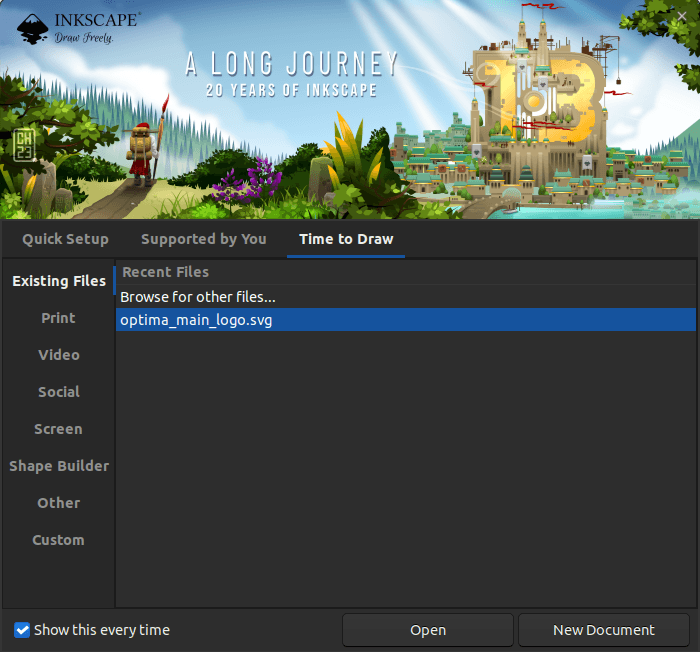The width and height of the screenshot is (700, 652).
Task: Select the Print templates category
Action: click(x=58, y=318)
